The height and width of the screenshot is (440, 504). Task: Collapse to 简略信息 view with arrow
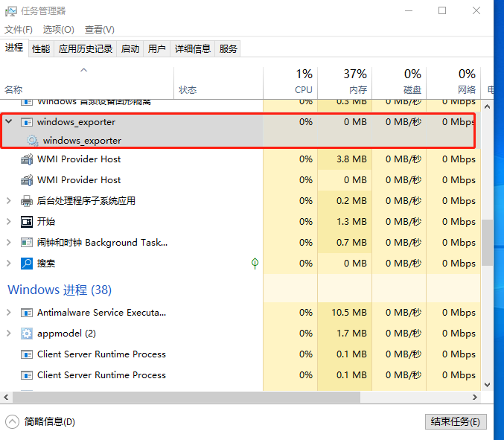click(x=12, y=421)
